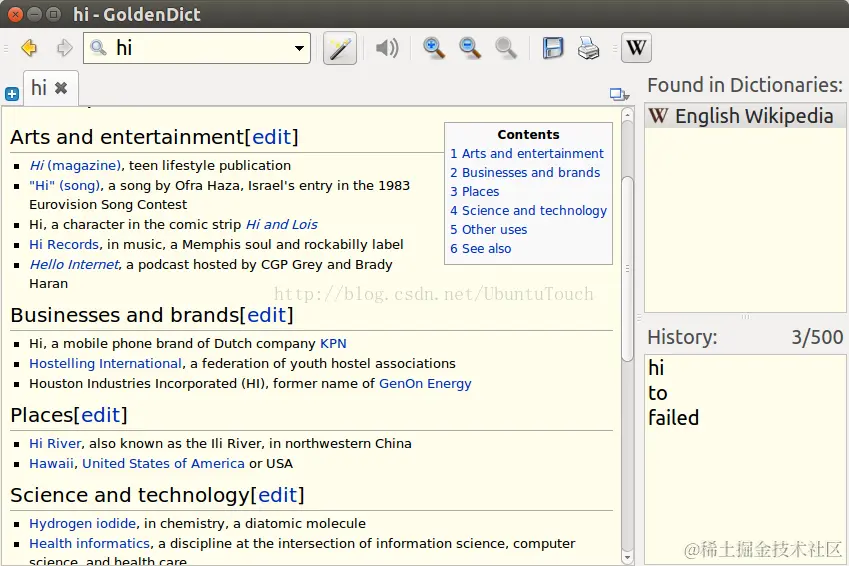
Task: Print the article with the printer icon
Action: (588, 48)
